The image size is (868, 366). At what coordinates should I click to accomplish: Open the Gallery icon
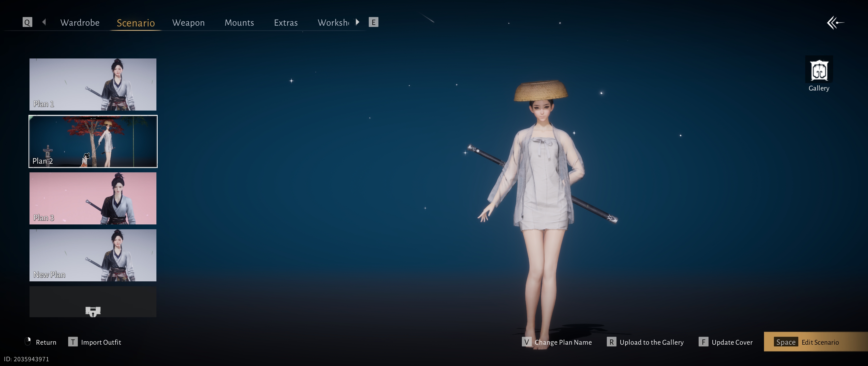coord(819,71)
